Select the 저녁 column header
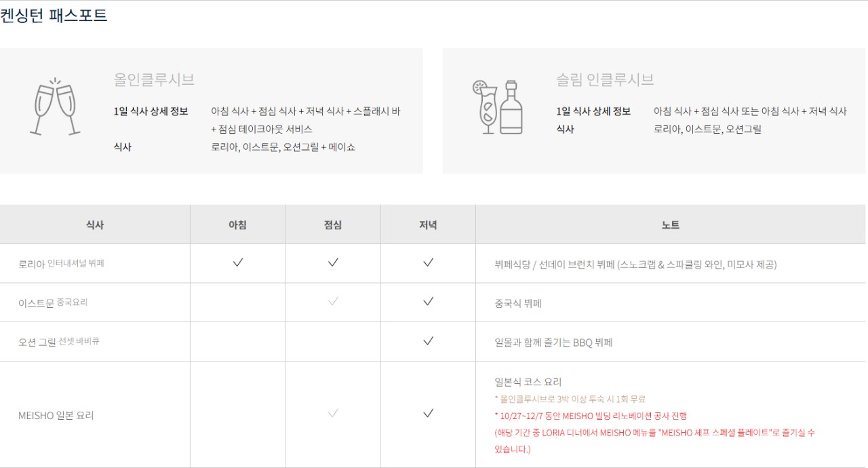This screenshot has width=868, height=468. point(428,225)
